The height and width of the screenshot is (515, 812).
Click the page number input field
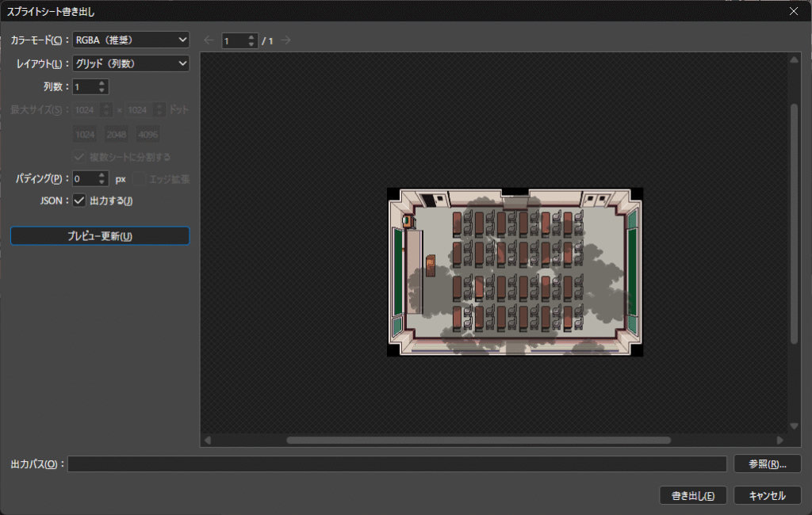pyautogui.click(x=234, y=40)
